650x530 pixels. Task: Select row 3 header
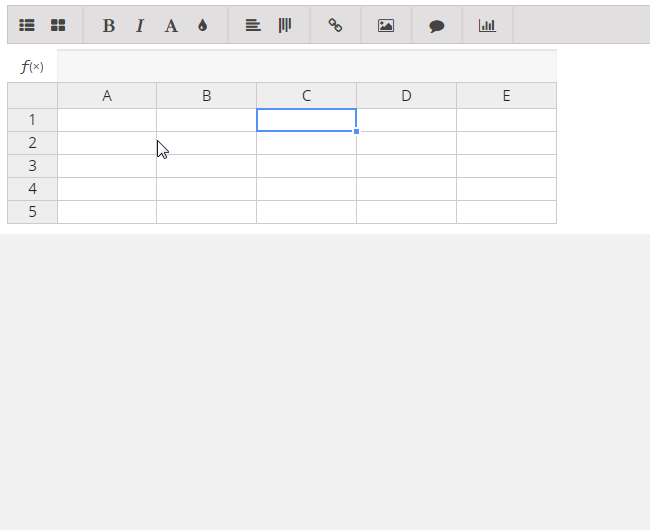32,166
